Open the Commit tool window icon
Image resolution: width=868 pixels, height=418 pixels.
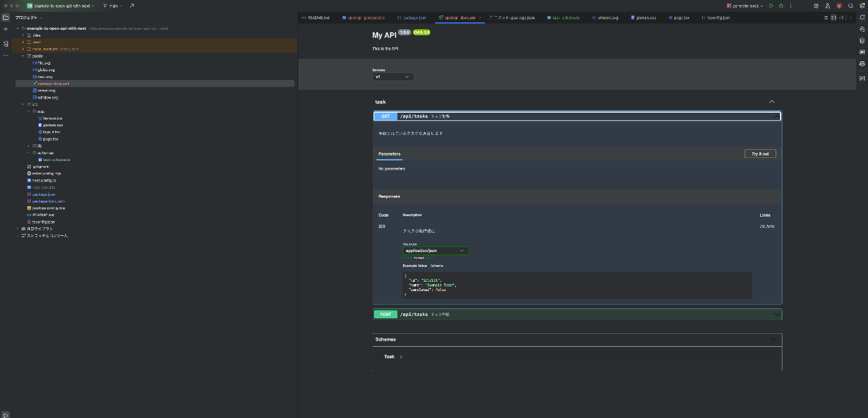pos(6,29)
